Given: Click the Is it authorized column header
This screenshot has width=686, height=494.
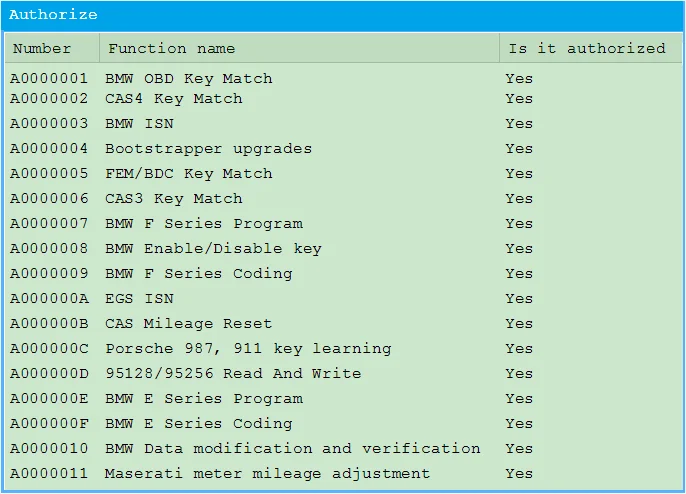Looking at the screenshot, I should (x=586, y=48).
